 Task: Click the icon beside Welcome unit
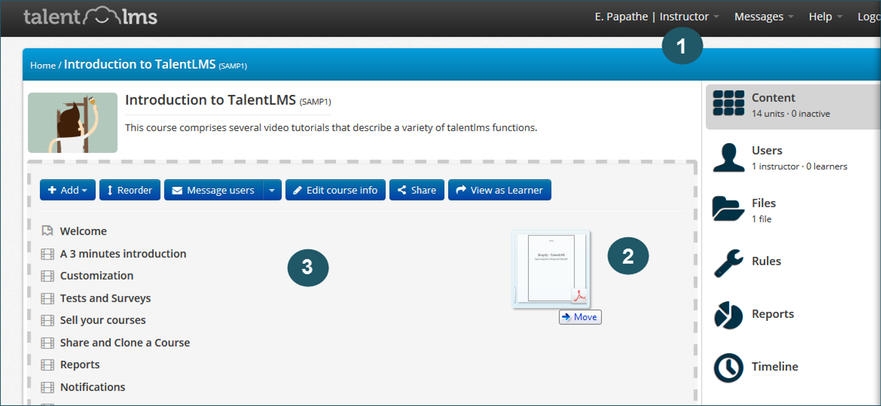pyautogui.click(x=47, y=231)
